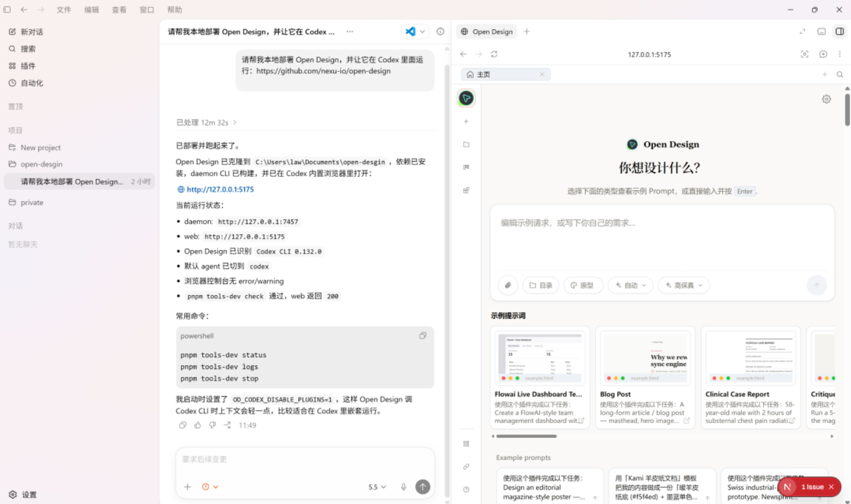The height and width of the screenshot is (504, 851).
Task: Click the 原型 button in prompt box
Action: [583, 285]
